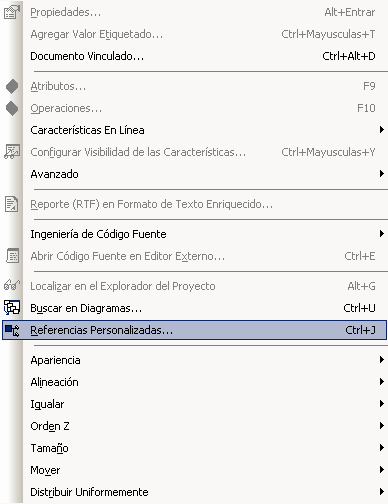Click the Buscar en Diagramas icon
Screen dimensions: 388x504
12,308
